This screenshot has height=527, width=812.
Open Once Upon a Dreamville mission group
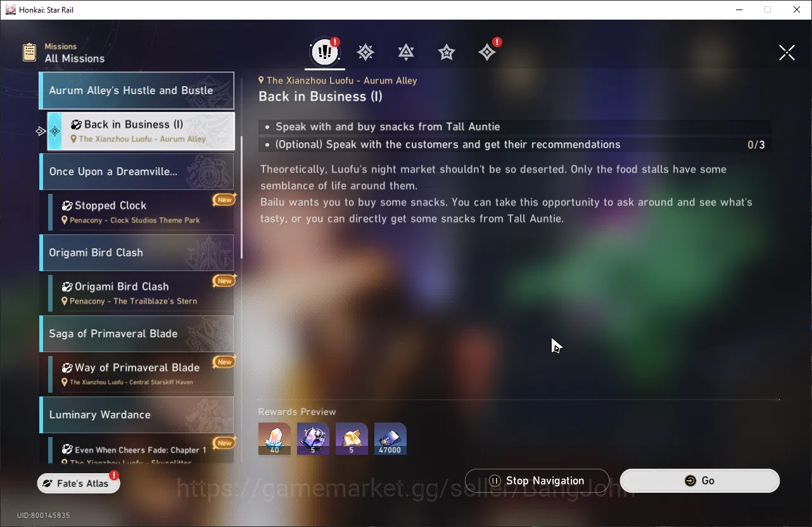[x=137, y=172]
